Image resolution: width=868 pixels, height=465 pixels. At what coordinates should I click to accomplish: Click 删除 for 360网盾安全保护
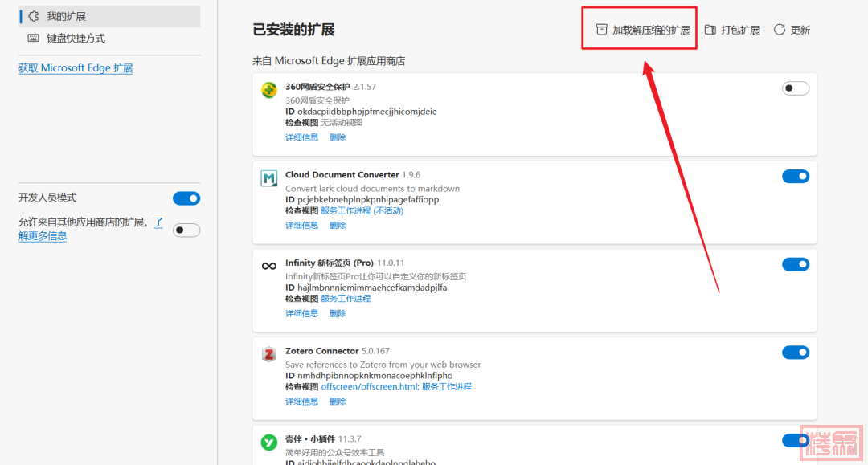(337, 137)
